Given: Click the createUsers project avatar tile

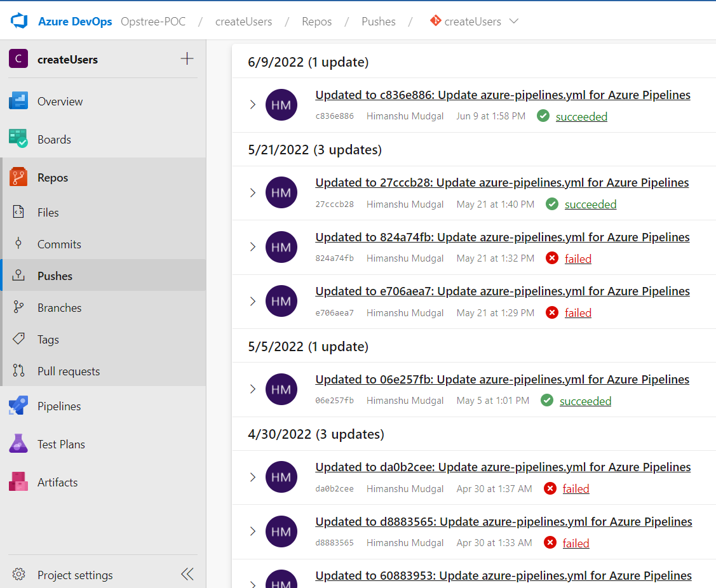Looking at the screenshot, I should coord(18,58).
